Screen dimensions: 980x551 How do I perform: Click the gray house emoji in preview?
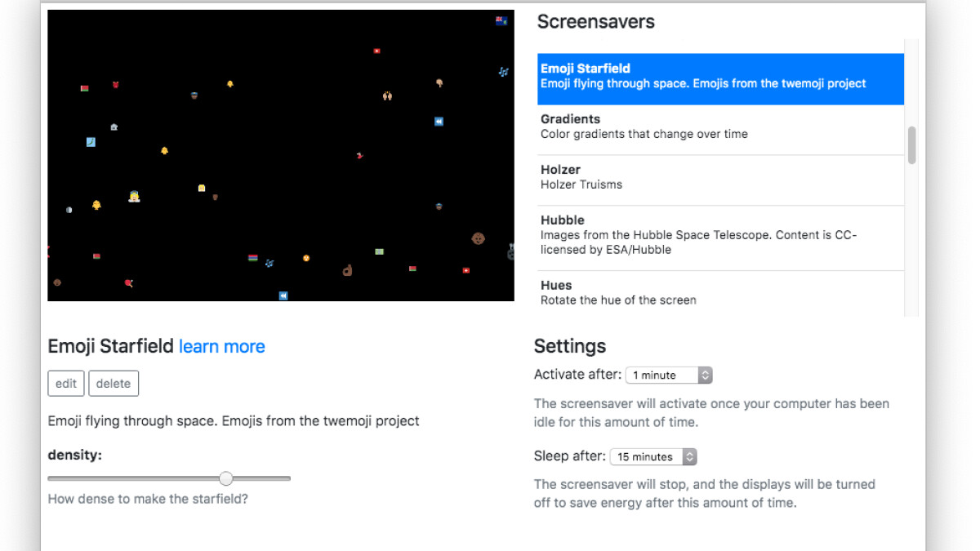pos(114,127)
